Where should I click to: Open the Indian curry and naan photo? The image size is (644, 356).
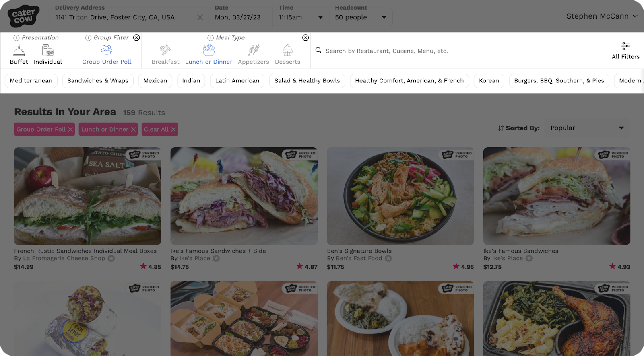400,318
